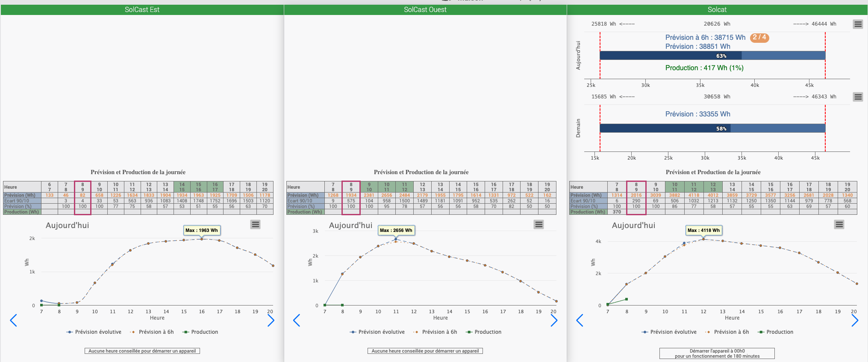Image resolution: width=868 pixels, height=362 pixels.
Task: Toggle Prévision évolutive series in SolCast Ouest
Action: coord(377,332)
